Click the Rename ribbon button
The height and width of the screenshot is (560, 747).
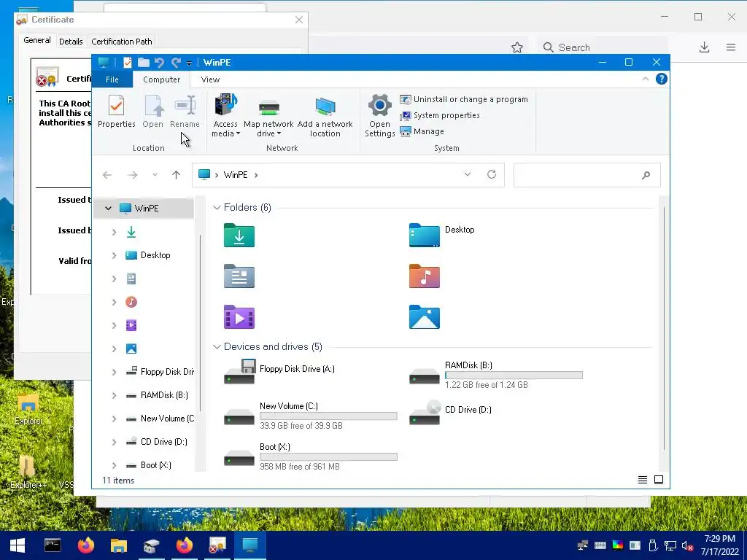(x=185, y=112)
